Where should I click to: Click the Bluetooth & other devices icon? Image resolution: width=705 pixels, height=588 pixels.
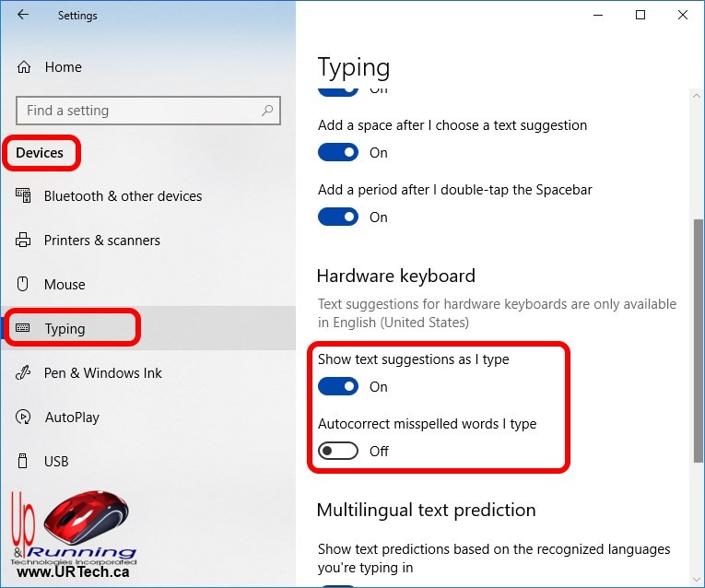24,196
